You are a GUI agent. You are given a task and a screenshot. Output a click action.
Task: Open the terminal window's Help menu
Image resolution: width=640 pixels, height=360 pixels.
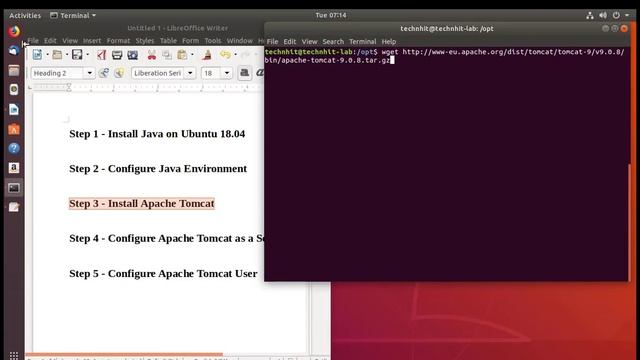tap(389, 42)
